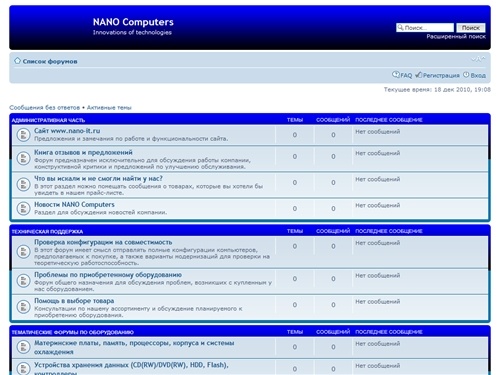Click Нет сообщений in Сайт www.nano-it.ru row
Screen dimensions: 500x375
377,132
